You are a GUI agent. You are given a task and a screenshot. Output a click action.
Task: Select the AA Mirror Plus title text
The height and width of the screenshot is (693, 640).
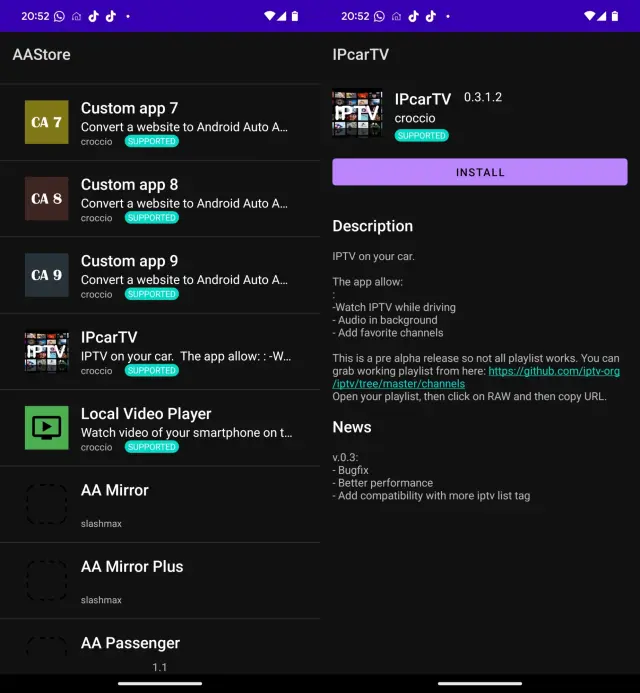point(132,566)
